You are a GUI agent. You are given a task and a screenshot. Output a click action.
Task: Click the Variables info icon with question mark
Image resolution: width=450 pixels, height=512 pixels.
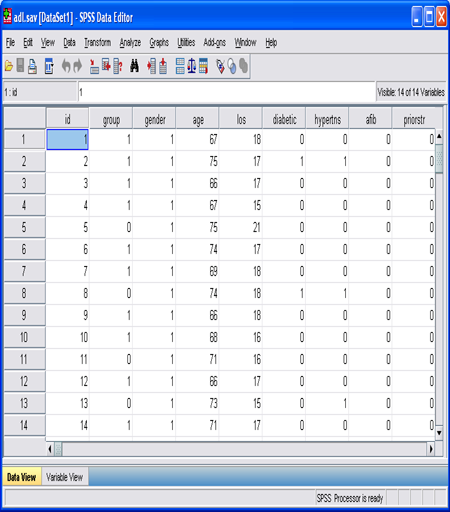point(118,66)
